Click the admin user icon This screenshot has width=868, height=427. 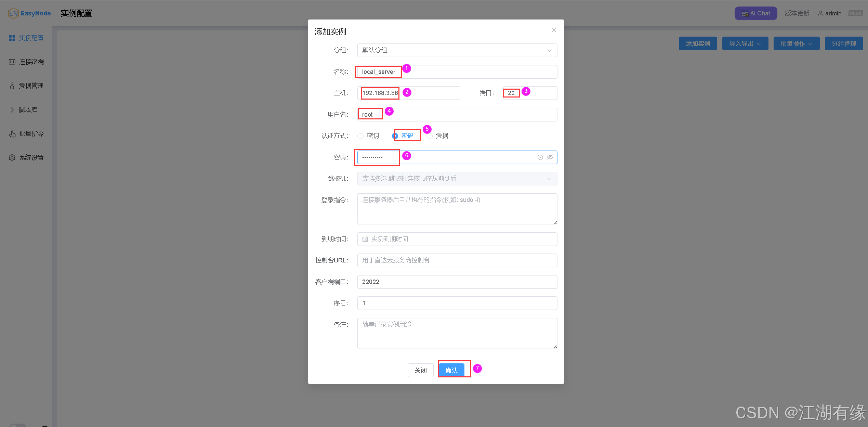pos(820,13)
